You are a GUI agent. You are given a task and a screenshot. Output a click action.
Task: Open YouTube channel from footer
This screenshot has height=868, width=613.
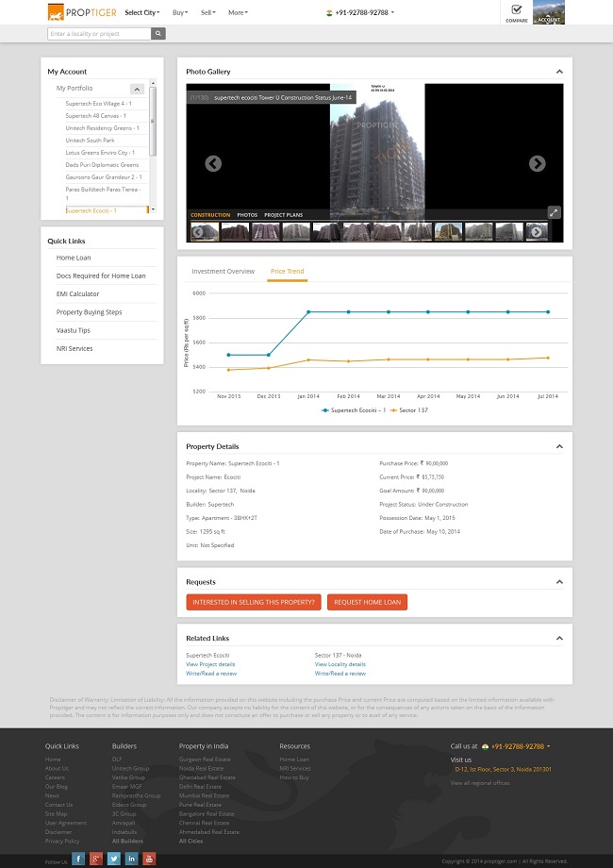point(149,859)
